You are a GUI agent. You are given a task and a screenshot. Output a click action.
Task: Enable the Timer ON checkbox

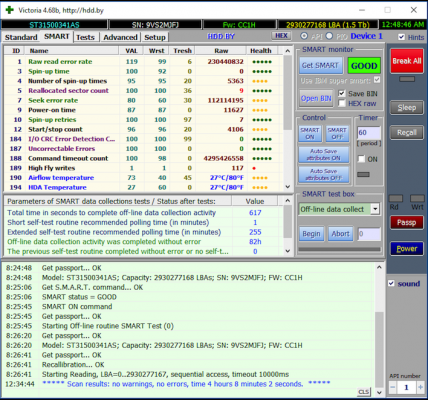point(362,159)
